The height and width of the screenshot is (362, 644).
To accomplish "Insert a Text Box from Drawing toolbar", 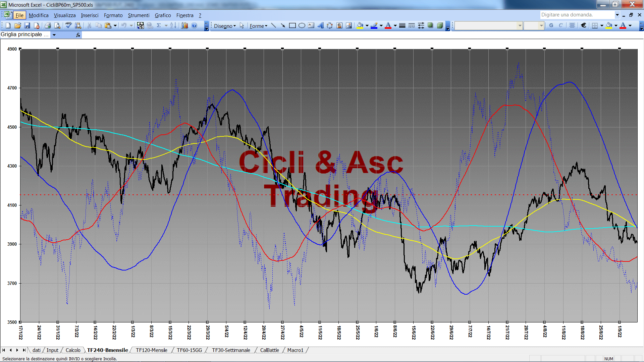I will pos(311,25).
